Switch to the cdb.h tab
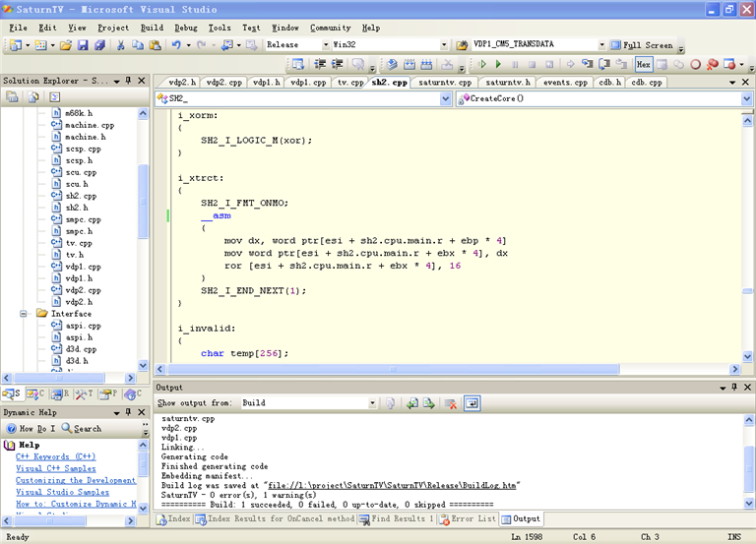Image resolution: width=756 pixels, height=544 pixels. [x=609, y=83]
